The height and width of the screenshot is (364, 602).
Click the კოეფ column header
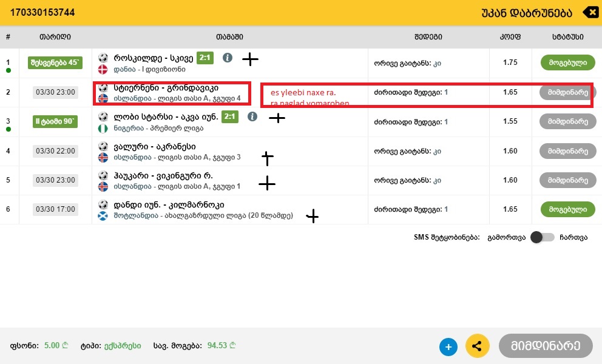pyautogui.click(x=510, y=37)
